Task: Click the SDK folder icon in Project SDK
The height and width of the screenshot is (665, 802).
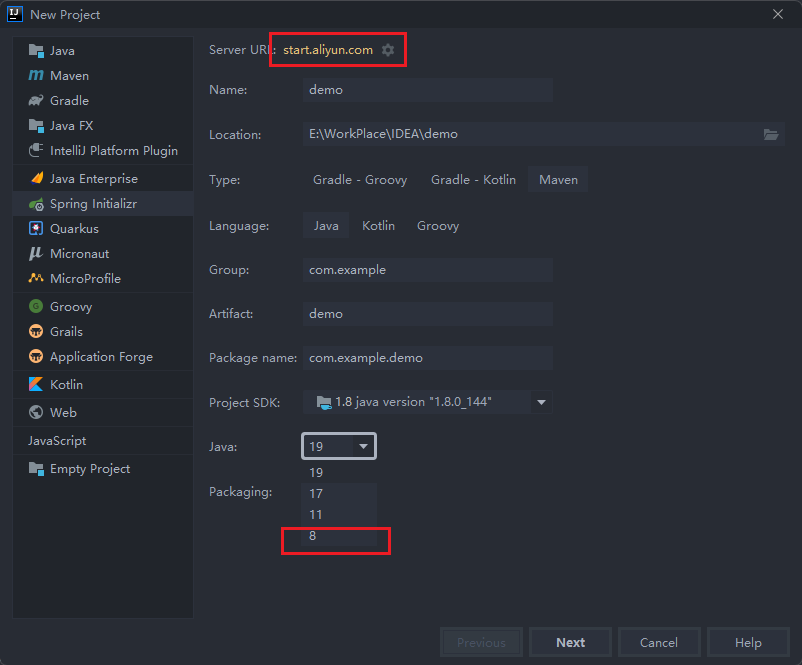Action: pyautogui.click(x=324, y=403)
